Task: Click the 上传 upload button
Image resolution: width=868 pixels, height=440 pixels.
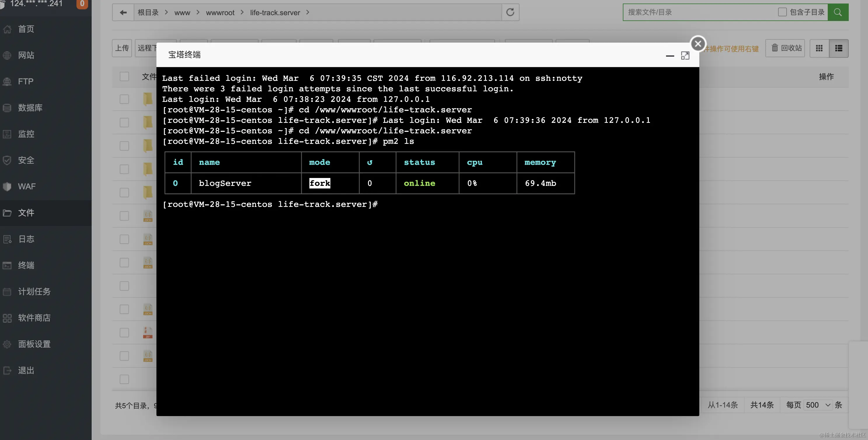Action: 122,48
